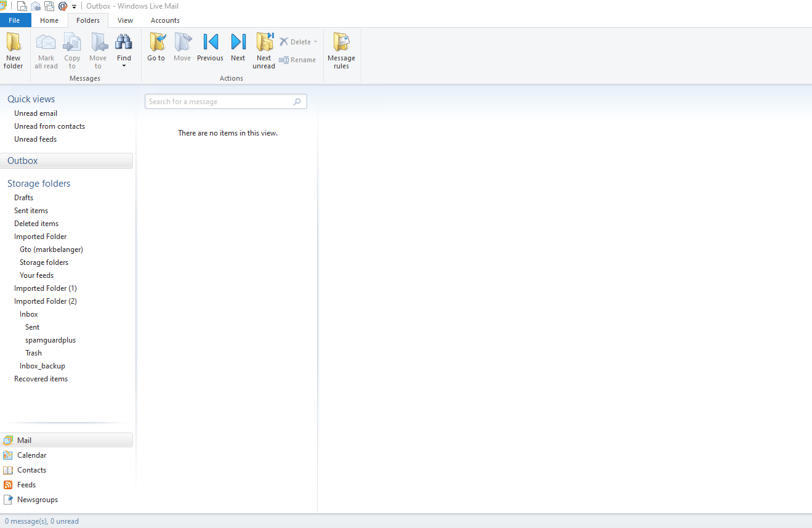Screen dimensions: 812x528
Task: Click the new item quick access icon
Action: [22, 6]
